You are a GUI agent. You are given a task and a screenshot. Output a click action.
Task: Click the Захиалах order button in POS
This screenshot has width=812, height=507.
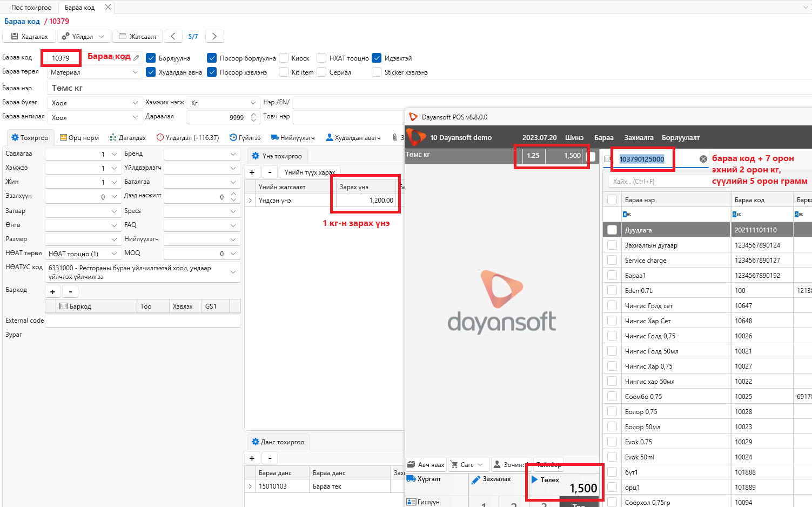498,484
